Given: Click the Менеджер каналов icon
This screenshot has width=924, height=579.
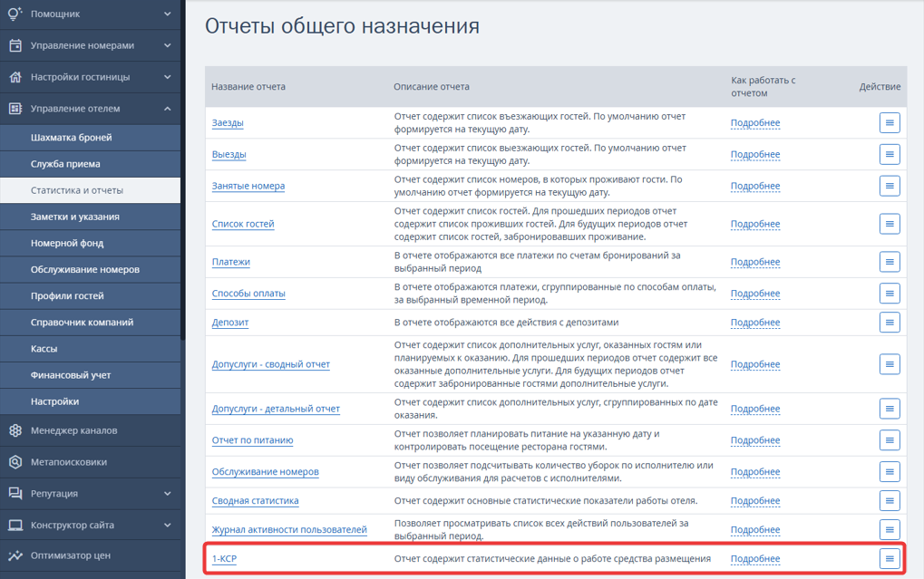Looking at the screenshot, I should [x=15, y=430].
